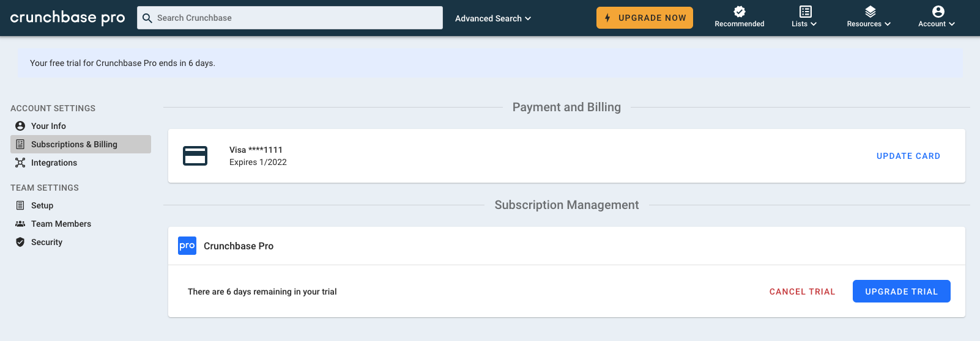Image resolution: width=980 pixels, height=341 pixels.
Task: Click the Lists icon
Action: pos(806,12)
